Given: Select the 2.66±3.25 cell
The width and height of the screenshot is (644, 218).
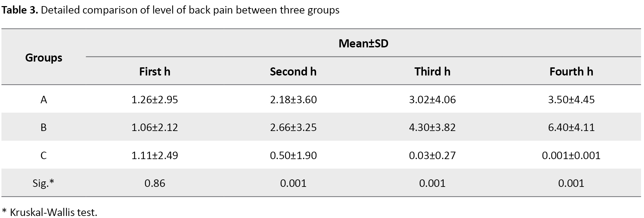Looking at the screenshot, I should (293, 127).
